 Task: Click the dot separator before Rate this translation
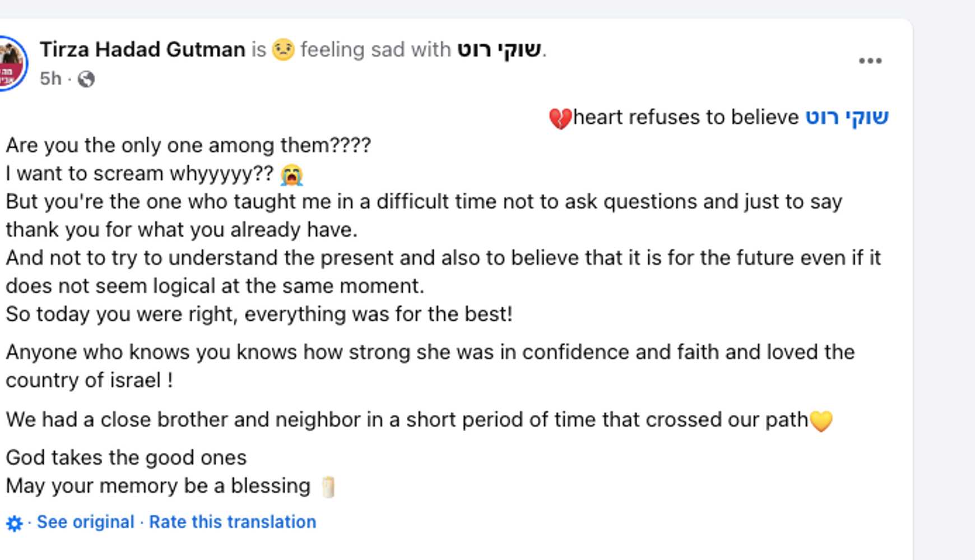pos(140,521)
